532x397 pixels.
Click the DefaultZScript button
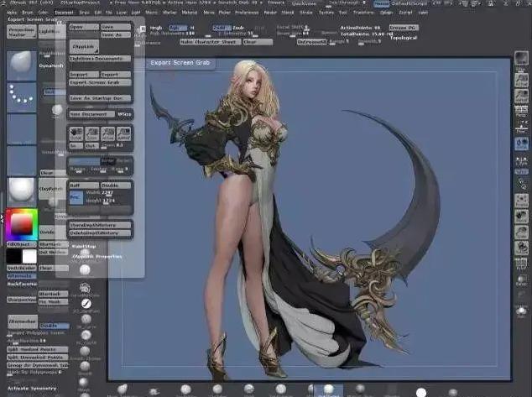click(x=410, y=3)
